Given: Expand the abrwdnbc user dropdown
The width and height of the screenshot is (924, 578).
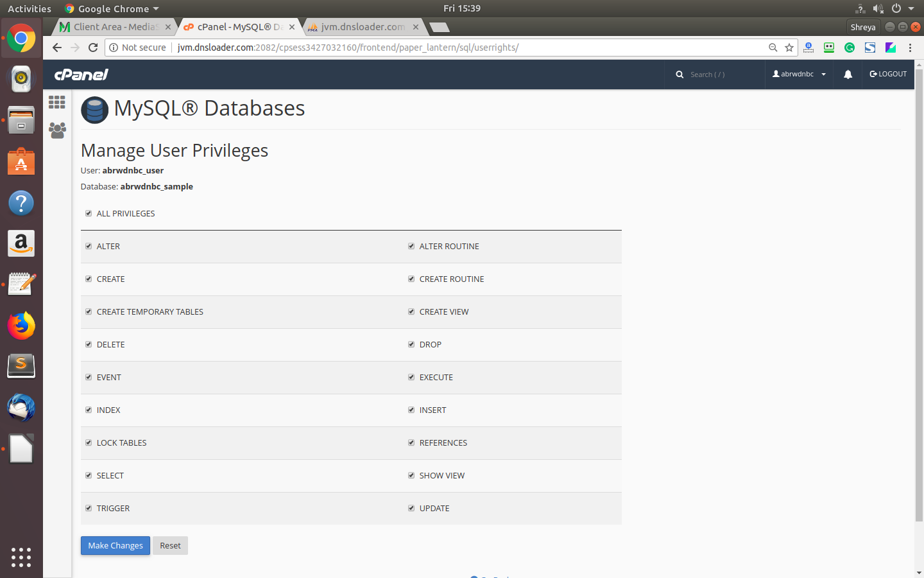Looking at the screenshot, I should tap(799, 74).
